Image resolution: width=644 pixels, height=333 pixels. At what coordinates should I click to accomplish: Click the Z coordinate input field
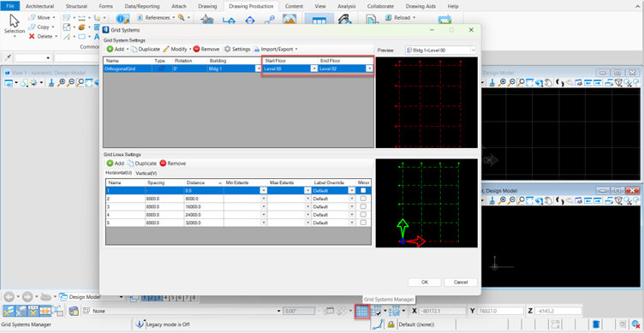[x=558, y=312]
